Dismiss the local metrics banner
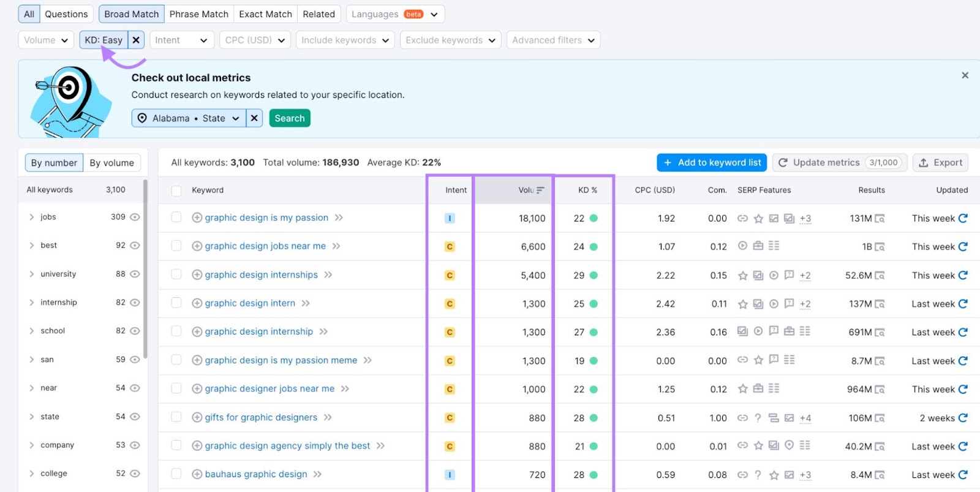This screenshot has width=980, height=492. tap(965, 75)
